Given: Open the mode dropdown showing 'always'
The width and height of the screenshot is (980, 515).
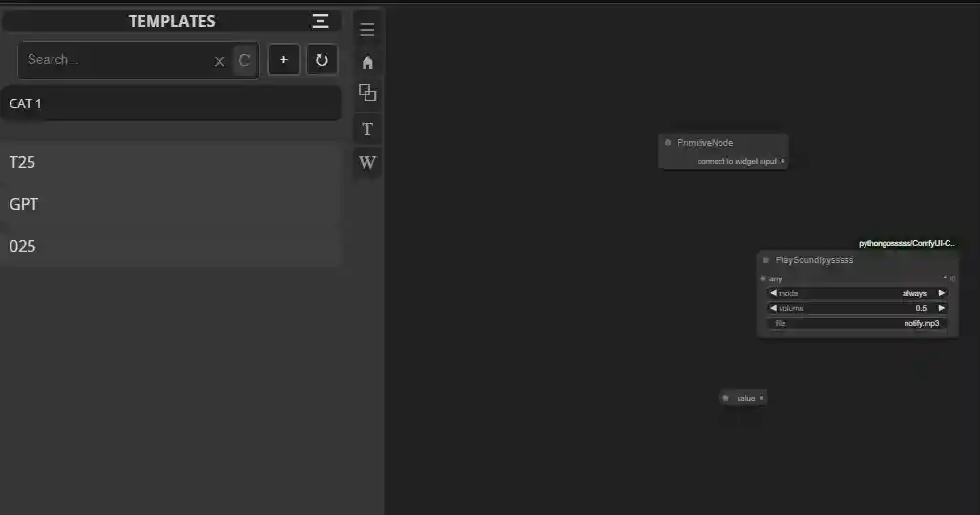Looking at the screenshot, I should point(858,293).
